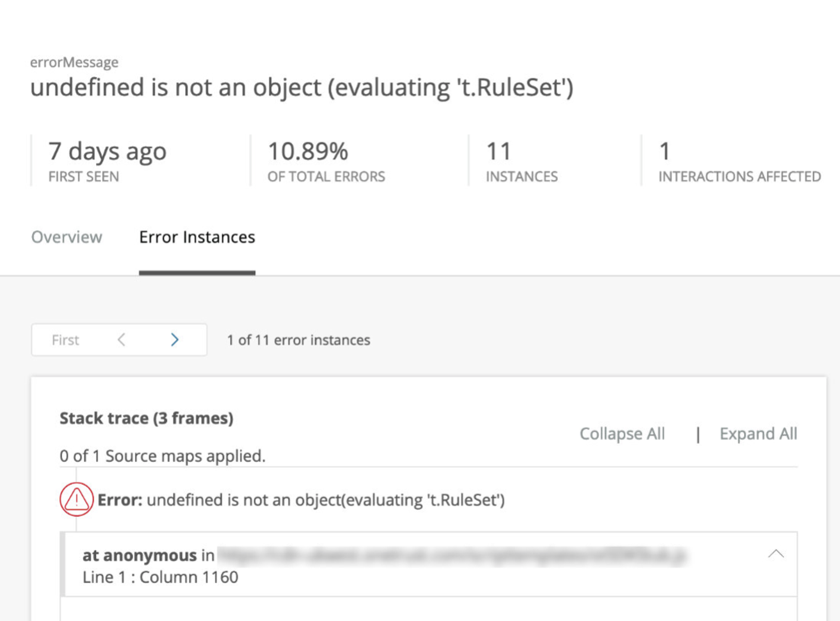Toggle overview panel visibility

click(66, 237)
